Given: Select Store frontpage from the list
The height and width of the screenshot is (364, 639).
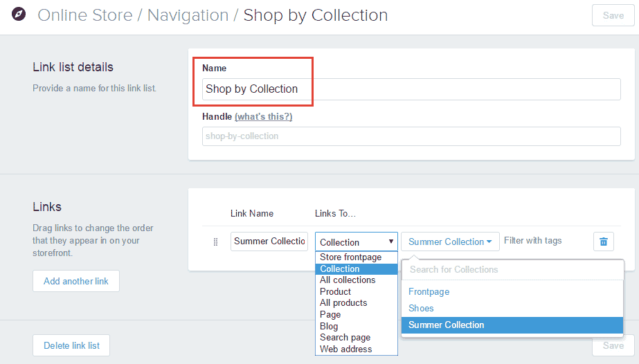Looking at the screenshot, I should [350, 257].
